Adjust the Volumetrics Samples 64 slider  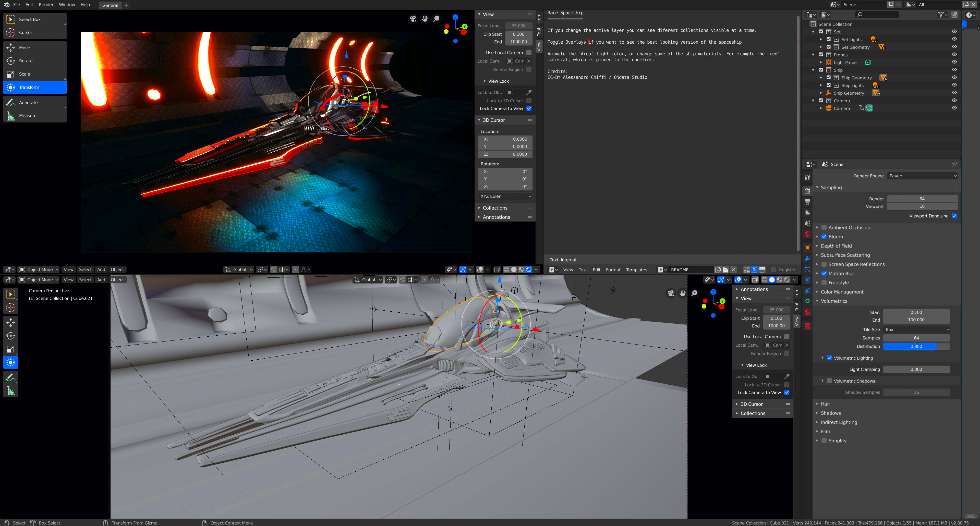click(x=916, y=338)
